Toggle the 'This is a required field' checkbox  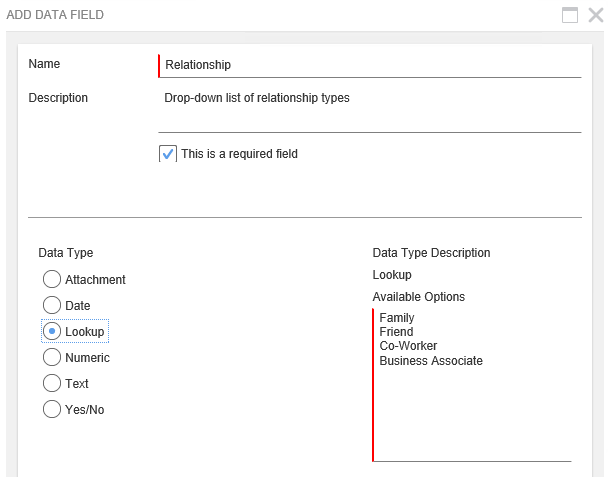point(168,154)
